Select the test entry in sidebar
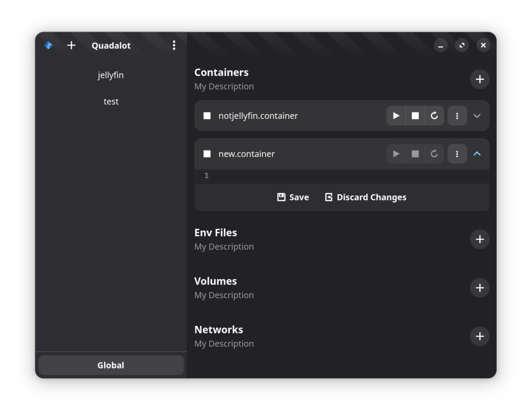Screen dimensions: 532x417 coord(111,102)
